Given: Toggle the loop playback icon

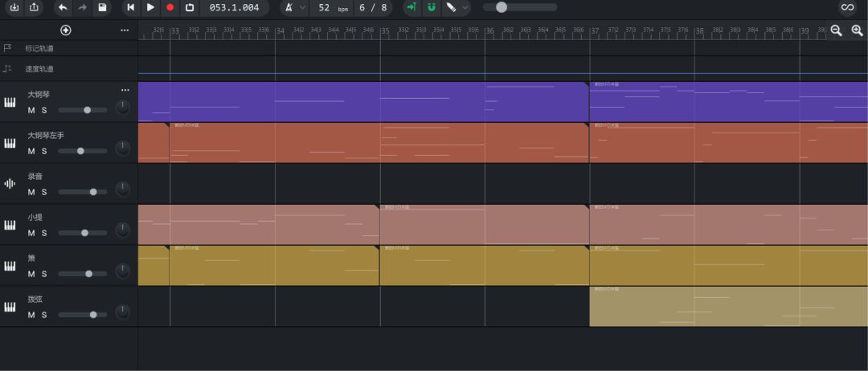Looking at the screenshot, I should (x=190, y=7).
